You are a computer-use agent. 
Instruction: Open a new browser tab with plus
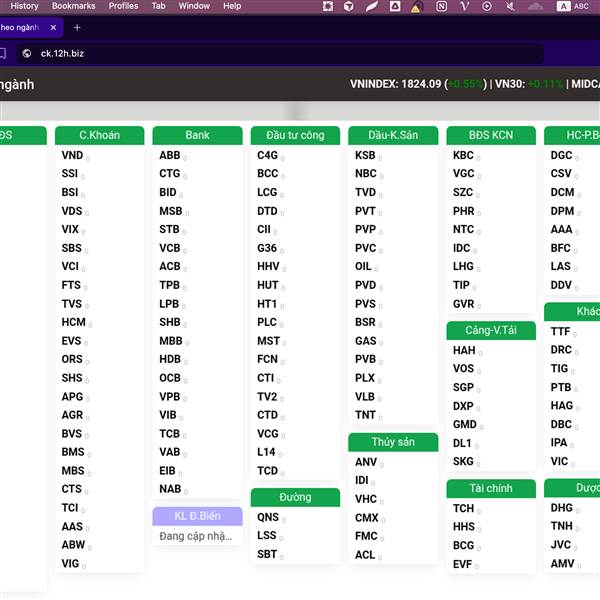click(x=77, y=27)
